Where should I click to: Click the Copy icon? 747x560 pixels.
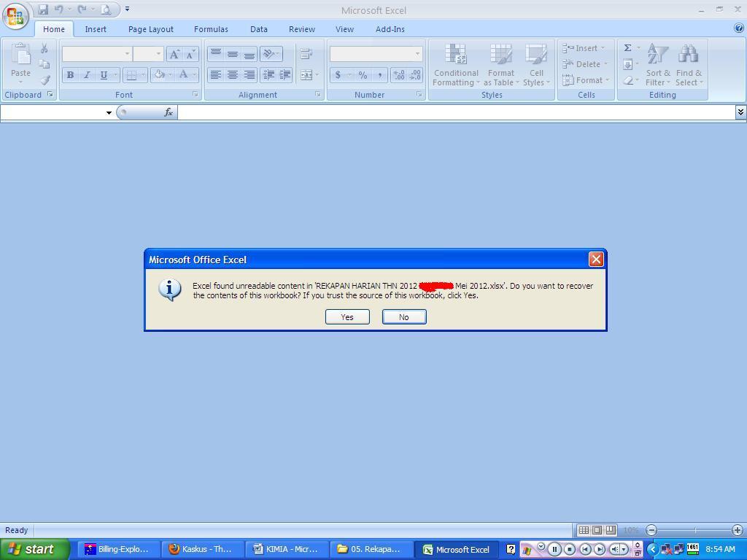coord(44,64)
